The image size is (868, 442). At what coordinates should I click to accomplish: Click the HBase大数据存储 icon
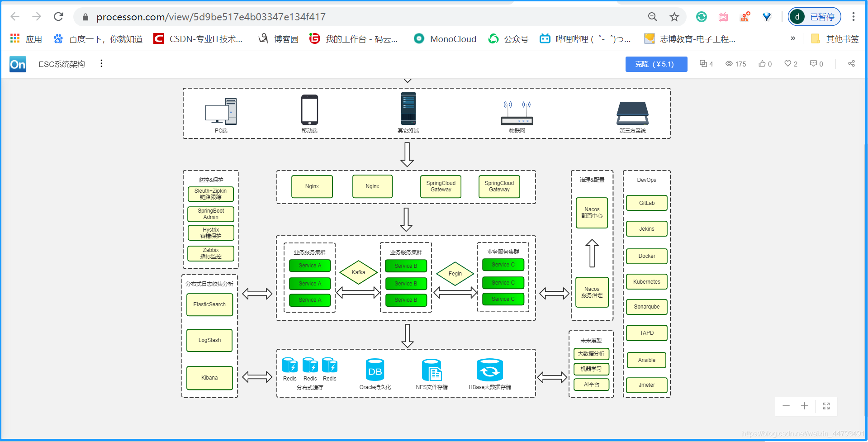(x=490, y=370)
